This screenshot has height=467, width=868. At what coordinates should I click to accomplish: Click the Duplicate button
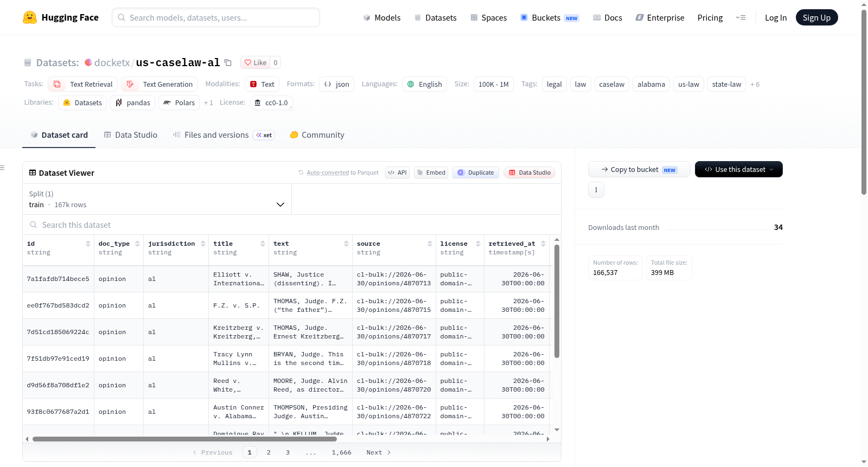[476, 172]
